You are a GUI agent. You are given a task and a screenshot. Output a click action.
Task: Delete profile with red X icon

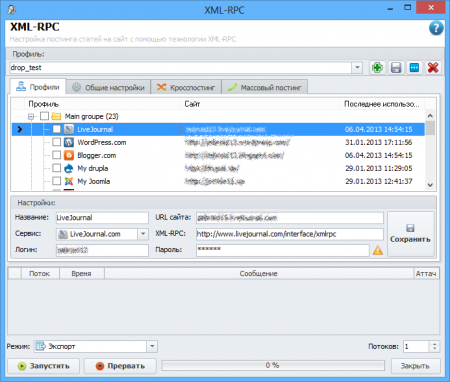[433, 68]
